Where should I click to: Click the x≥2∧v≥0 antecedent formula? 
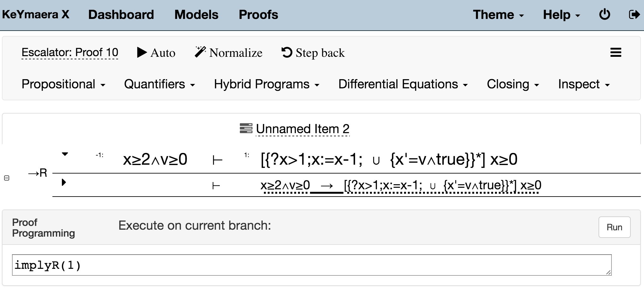pyautogui.click(x=155, y=160)
